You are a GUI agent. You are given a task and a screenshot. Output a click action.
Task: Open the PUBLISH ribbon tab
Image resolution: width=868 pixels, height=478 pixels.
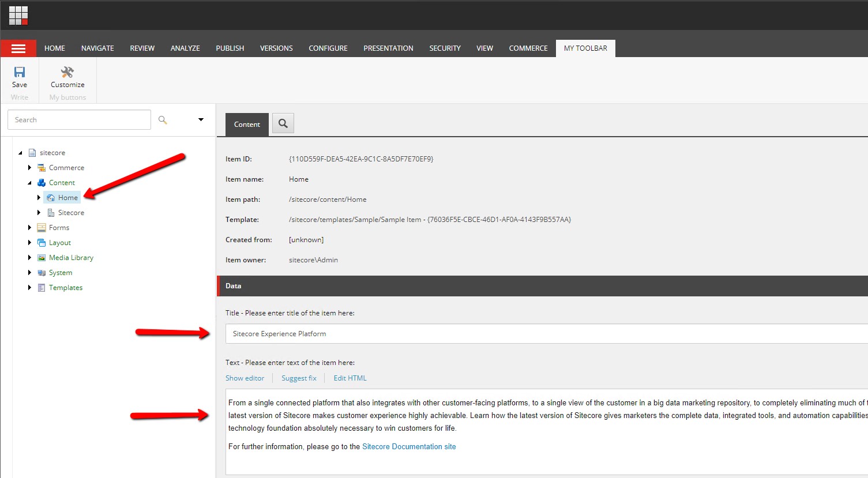tap(230, 48)
